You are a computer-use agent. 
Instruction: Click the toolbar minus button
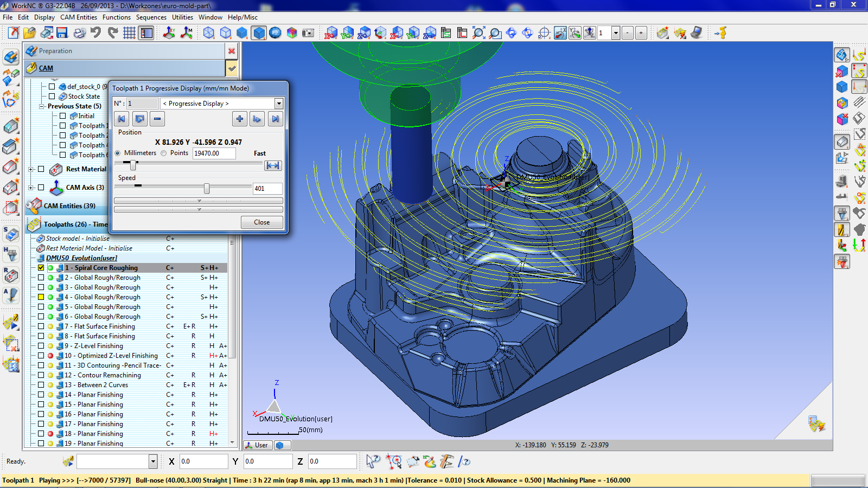coord(628,33)
